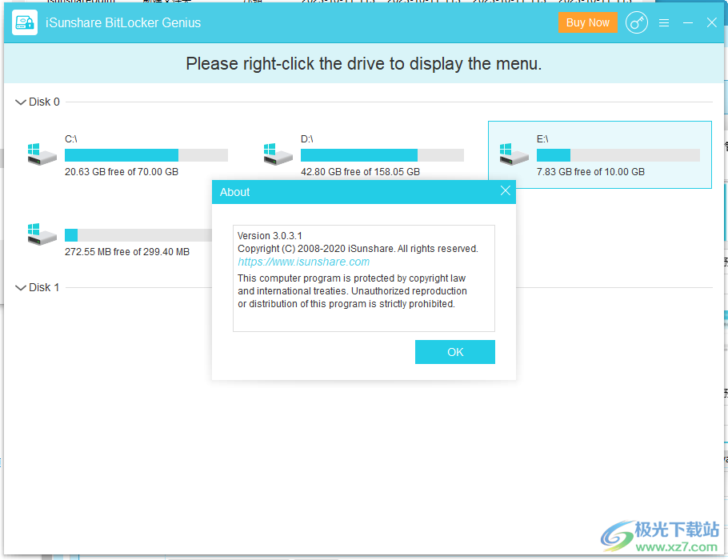Open the hamburger menu in title bar
Screen dimensions: 728x560
click(664, 22)
